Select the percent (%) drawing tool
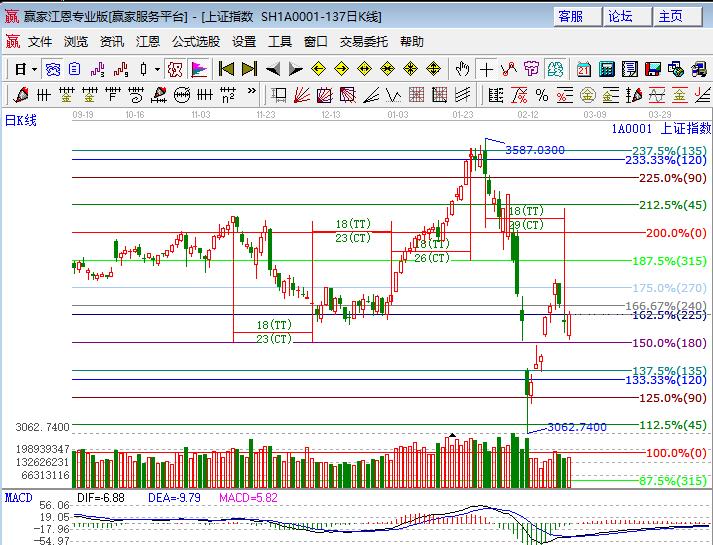The image size is (713, 545). coord(541,94)
